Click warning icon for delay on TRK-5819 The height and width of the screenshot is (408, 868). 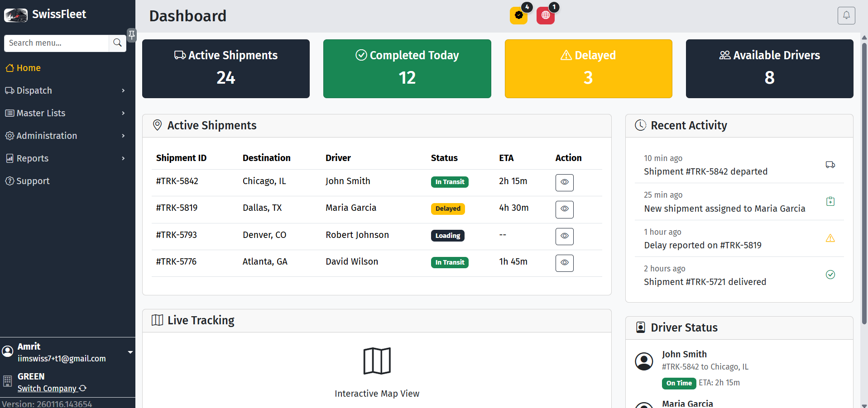pos(830,238)
